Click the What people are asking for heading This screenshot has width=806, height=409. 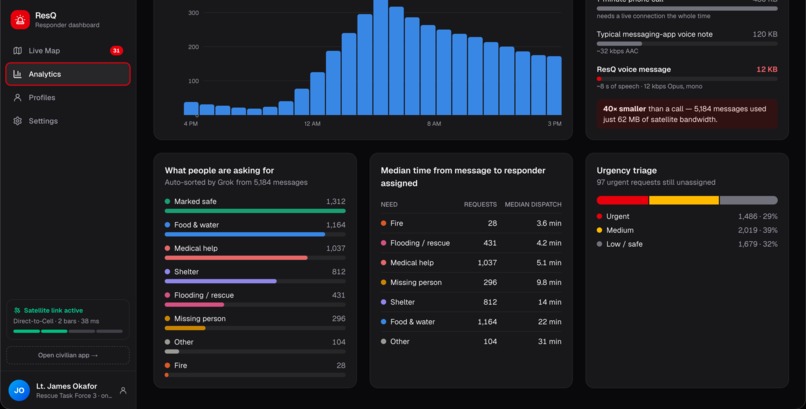(x=219, y=171)
